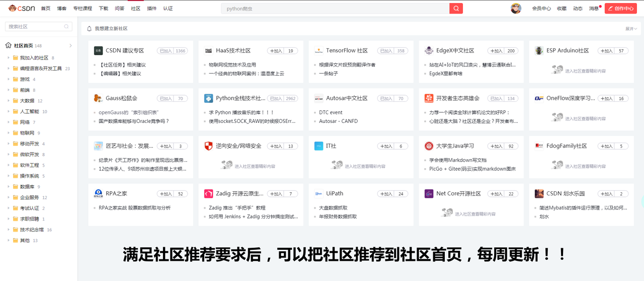Join the RPA之家 community with +加入
644x281 pixels.
(165, 194)
